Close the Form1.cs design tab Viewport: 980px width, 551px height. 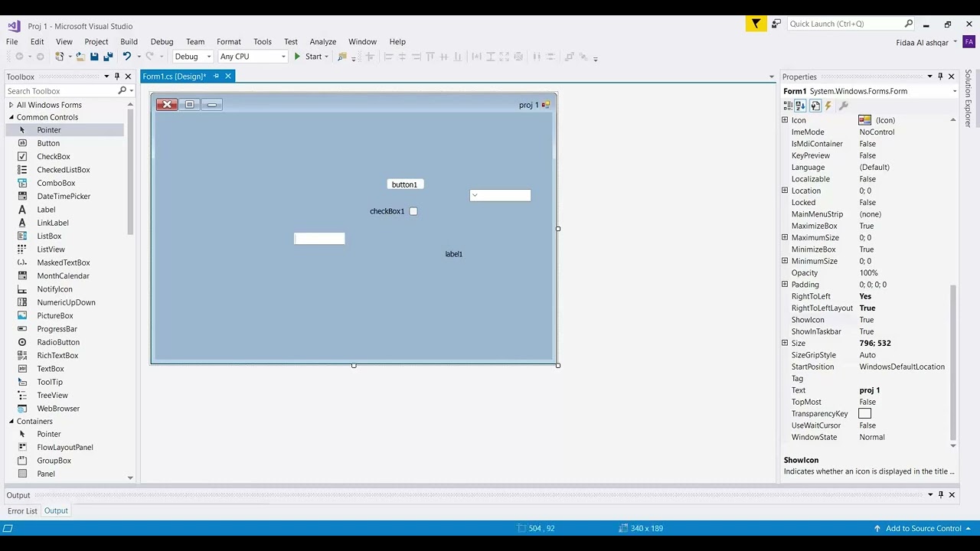228,76
